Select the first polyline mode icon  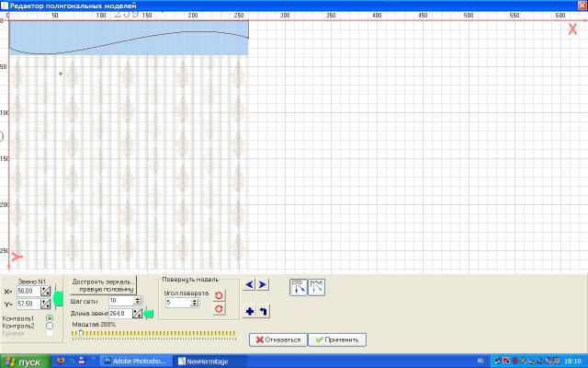click(299, 287)
